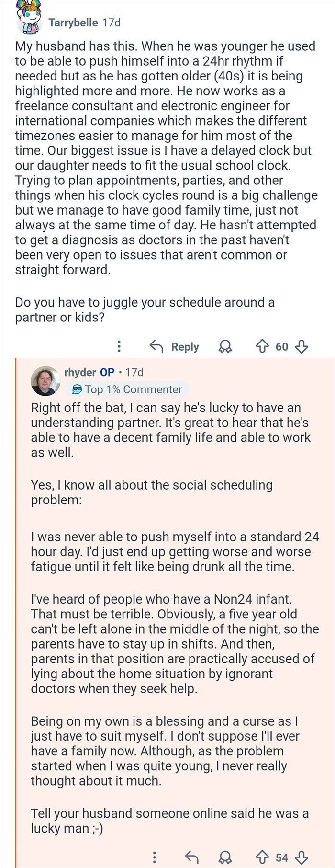Click the 60 vote count
This screenshot has height=868, width=335.
pos(282,346)
